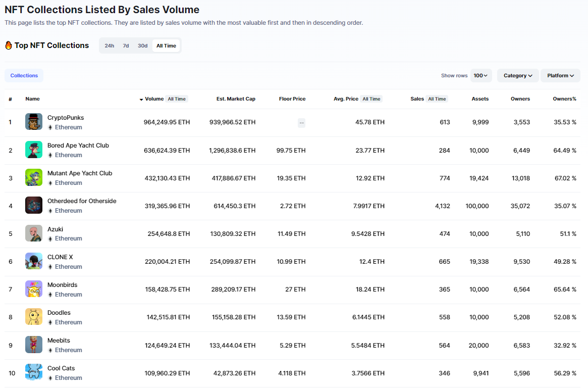
Task: Sort by the Volume column header
Action: point(154,99)
